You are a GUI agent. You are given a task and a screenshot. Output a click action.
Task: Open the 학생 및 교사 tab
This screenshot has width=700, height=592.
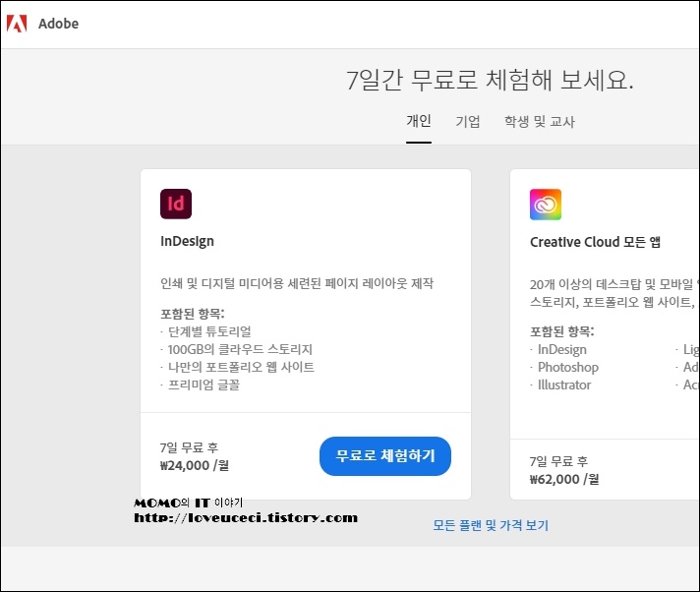(540, 121)
